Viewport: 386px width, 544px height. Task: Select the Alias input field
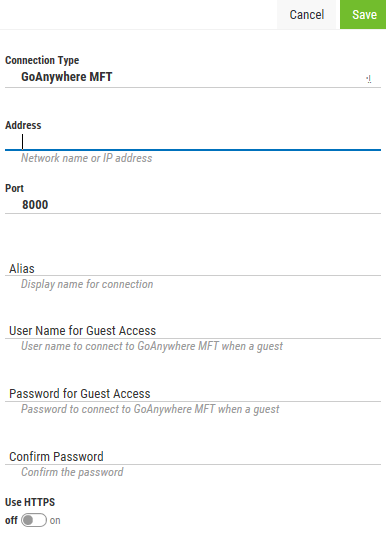click(x=193, y=268)
